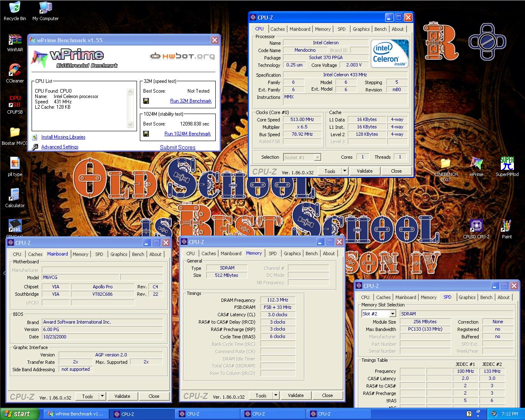
Task: Click Run 32M Benchmark link
Action: click(191, 101)
